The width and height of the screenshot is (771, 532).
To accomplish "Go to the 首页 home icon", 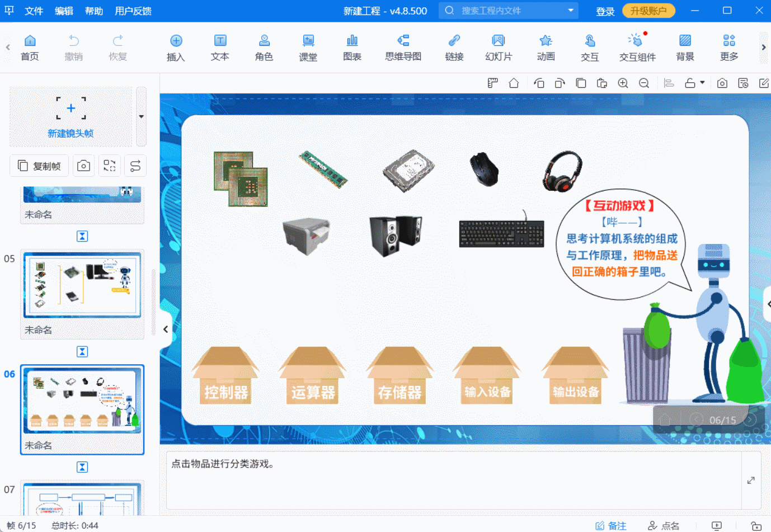I will click(x=30, y=47).
